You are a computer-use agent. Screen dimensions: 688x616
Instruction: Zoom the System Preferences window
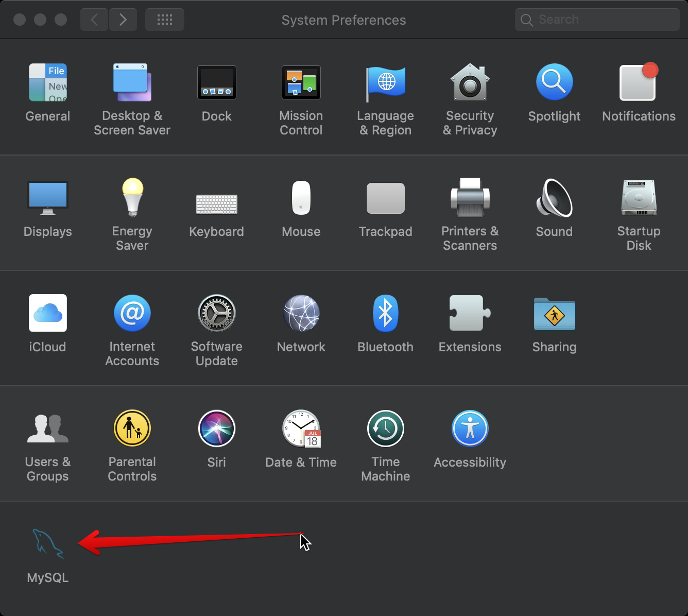(61, 20)
